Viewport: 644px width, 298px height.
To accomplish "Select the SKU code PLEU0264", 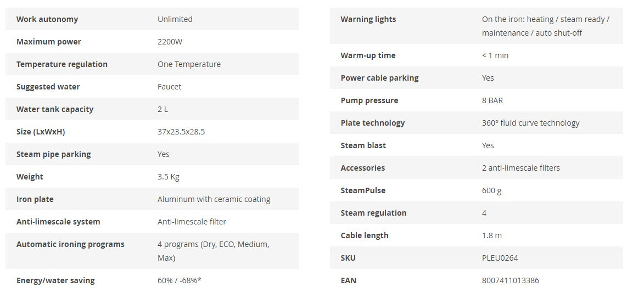I will 500,258.
